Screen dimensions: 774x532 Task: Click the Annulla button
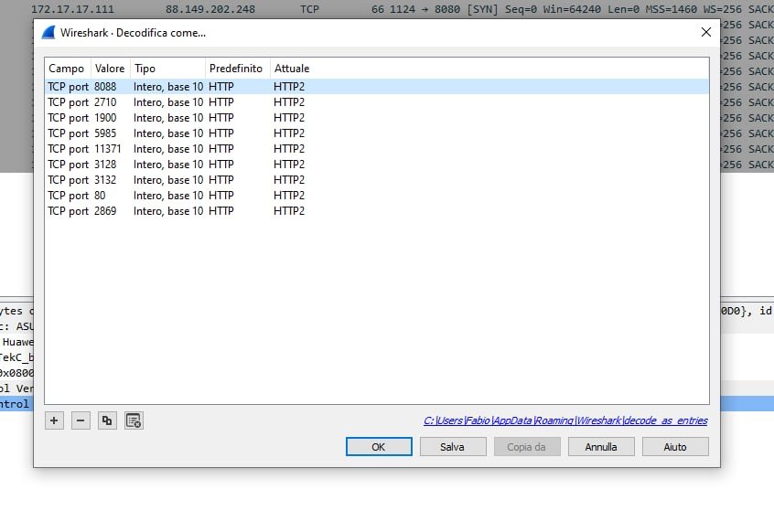coord(601,447)
